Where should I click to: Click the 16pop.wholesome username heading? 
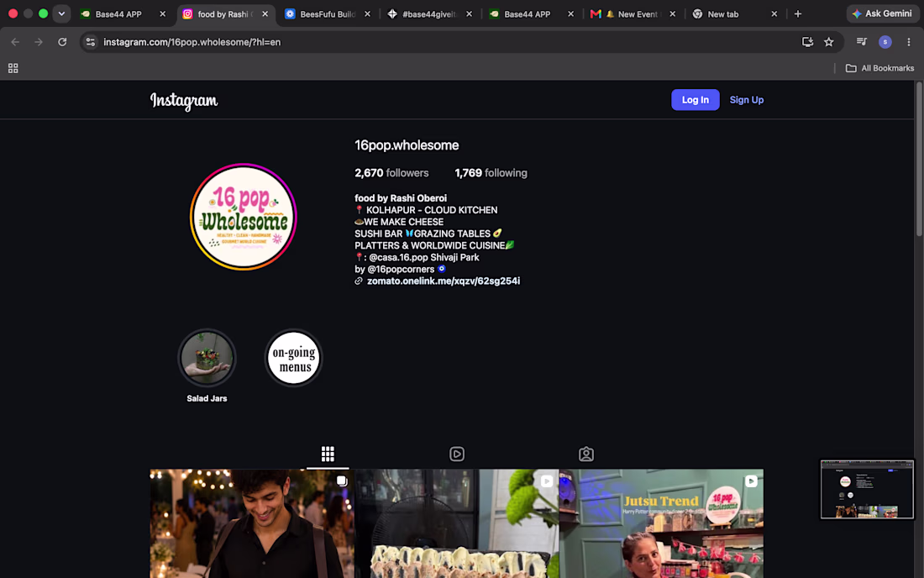point(406,145)
